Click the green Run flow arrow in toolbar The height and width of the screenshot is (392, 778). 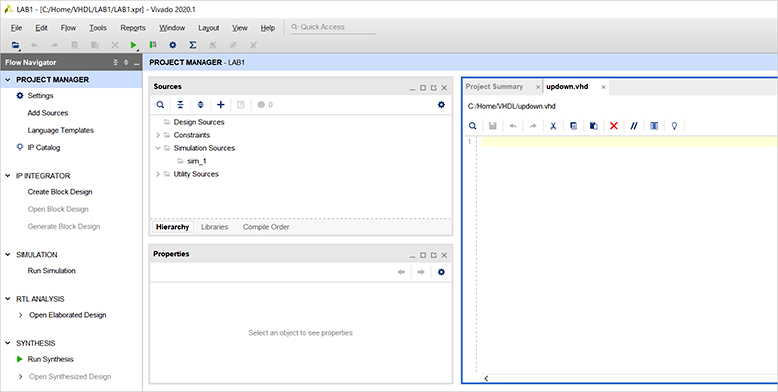[x=133, y=45]
